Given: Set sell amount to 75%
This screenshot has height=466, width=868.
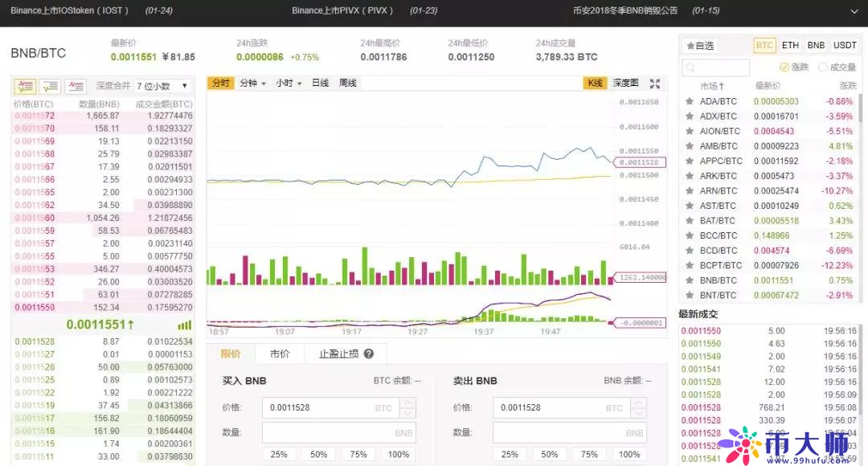Looking at the screenshot, I should click(589, 455).
